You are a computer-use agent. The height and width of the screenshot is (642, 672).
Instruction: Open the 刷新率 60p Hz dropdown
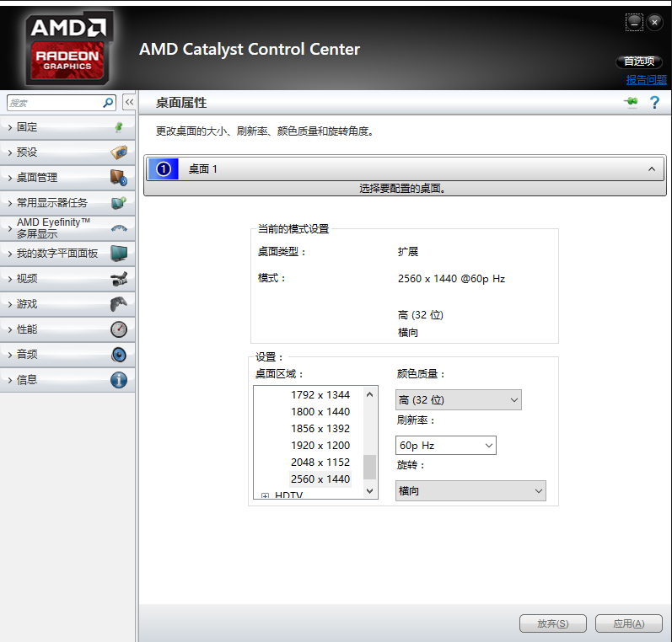click(446, 446)
